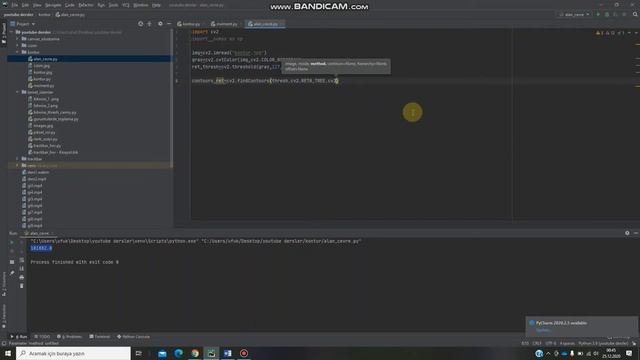Click the youtube dersler breadcrumb
Screen dimensions: 640x360
pyautogui.click(x=19, y=15)
